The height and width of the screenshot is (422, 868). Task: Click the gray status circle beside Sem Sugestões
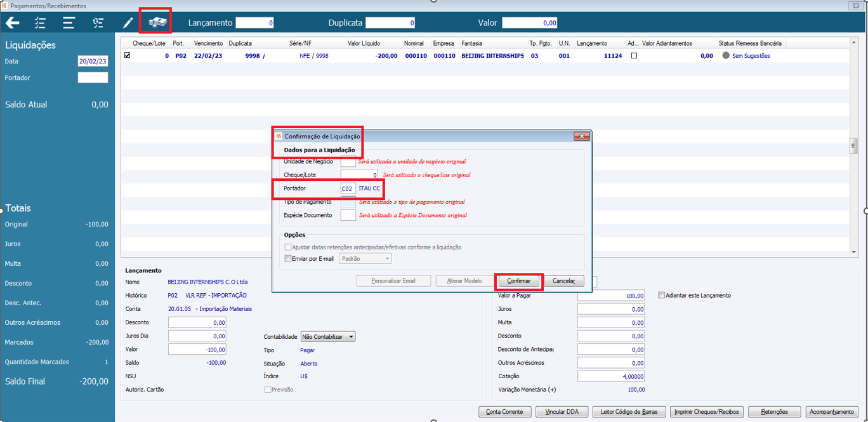point(726,56)
